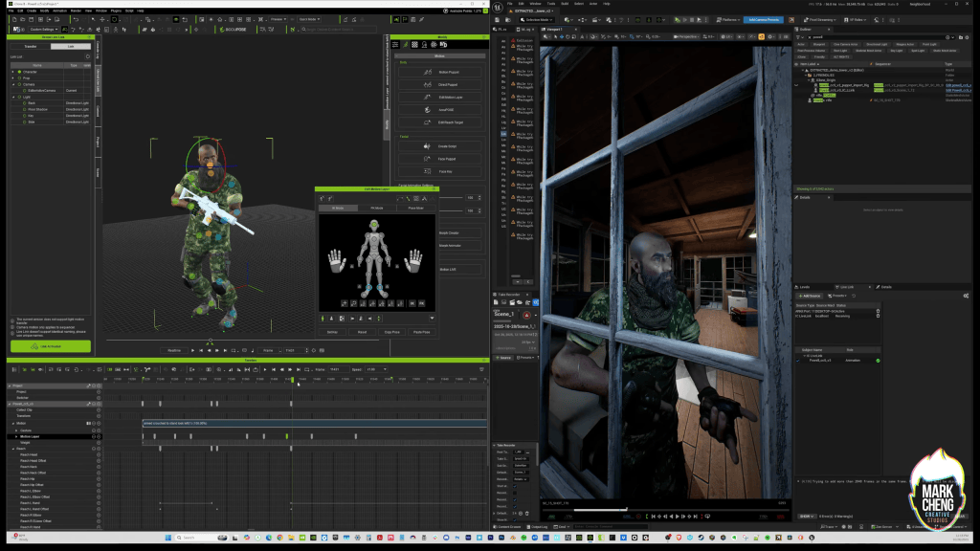980x551 pixels.
Task: Expand the Motion Layer track
Action: pos(17,436)
